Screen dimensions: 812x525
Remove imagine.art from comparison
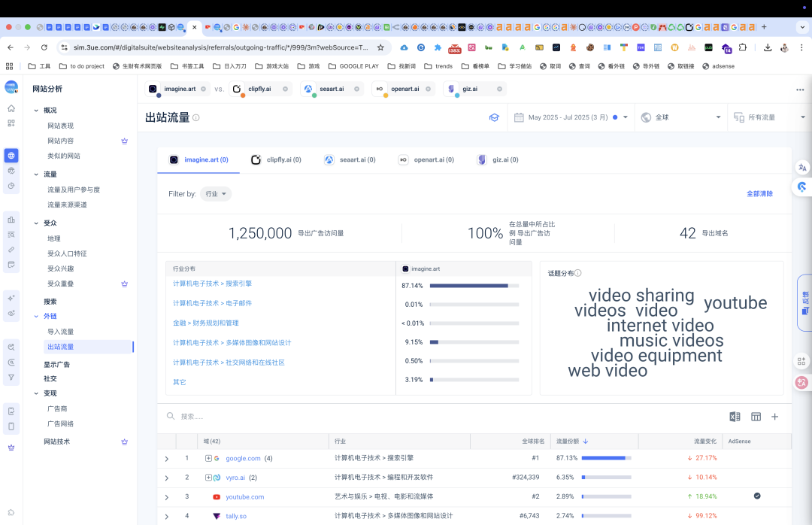[203, 90]
